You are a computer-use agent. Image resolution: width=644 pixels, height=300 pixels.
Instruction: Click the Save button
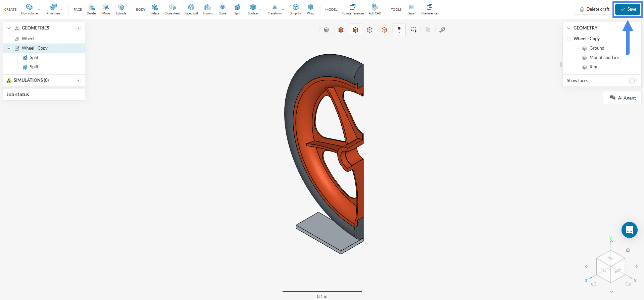(x=628, y=9)
